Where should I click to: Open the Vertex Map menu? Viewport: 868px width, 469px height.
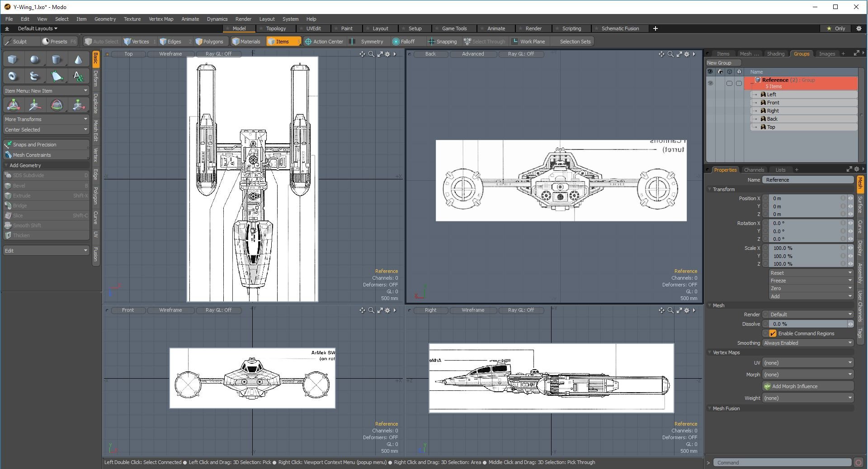(x=161, y=19)
